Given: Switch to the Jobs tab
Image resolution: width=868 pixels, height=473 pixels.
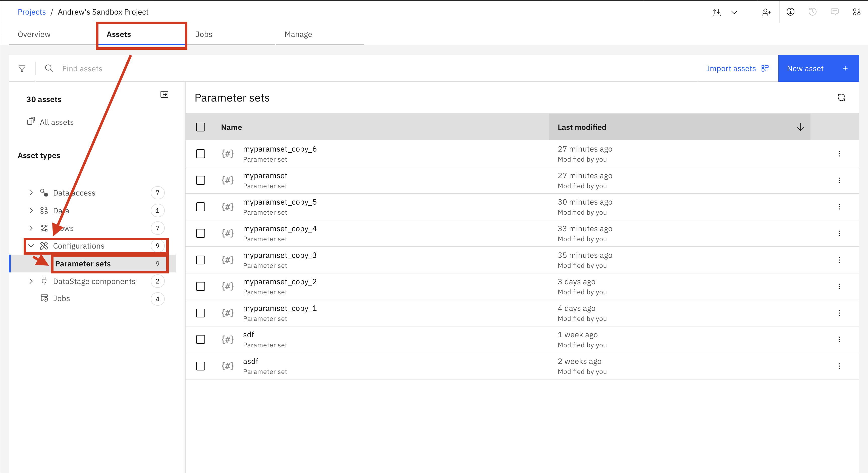Looking at the screenshot, I should pos(204,34).
